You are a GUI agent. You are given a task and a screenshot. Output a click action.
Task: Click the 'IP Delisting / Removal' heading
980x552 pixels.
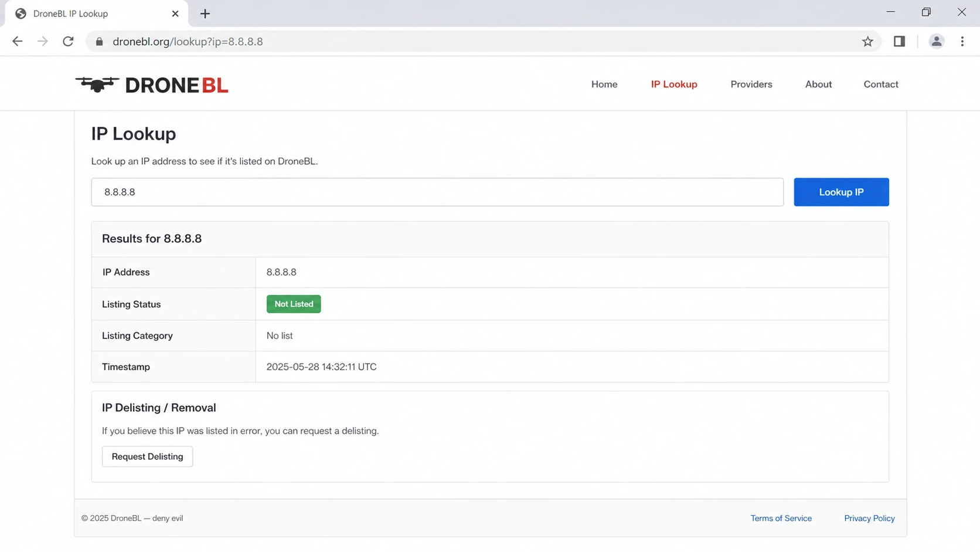(159, 408)
